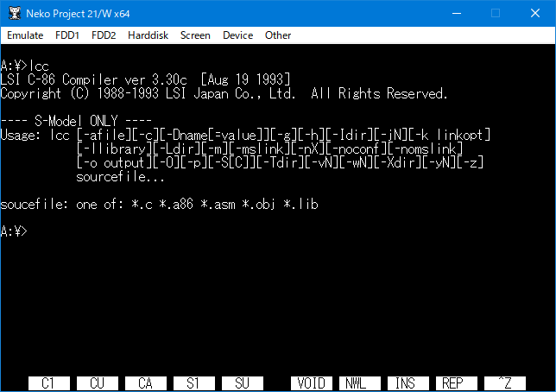Close the Neko Project window
This screenshot has height=392, width=556.
click(535, 14)
